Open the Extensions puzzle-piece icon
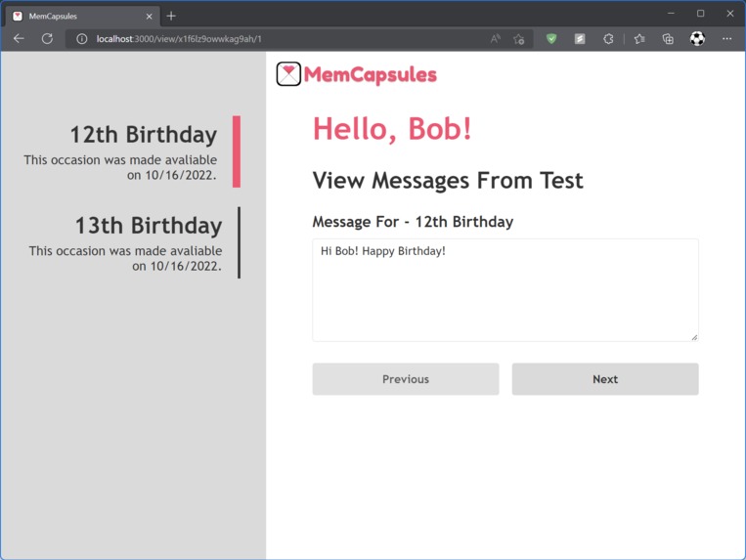The image size is (746, 560). point(608,39)
